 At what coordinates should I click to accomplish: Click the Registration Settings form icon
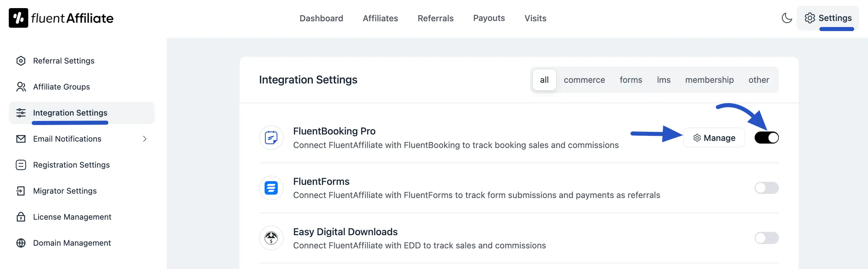coord(21,165)
